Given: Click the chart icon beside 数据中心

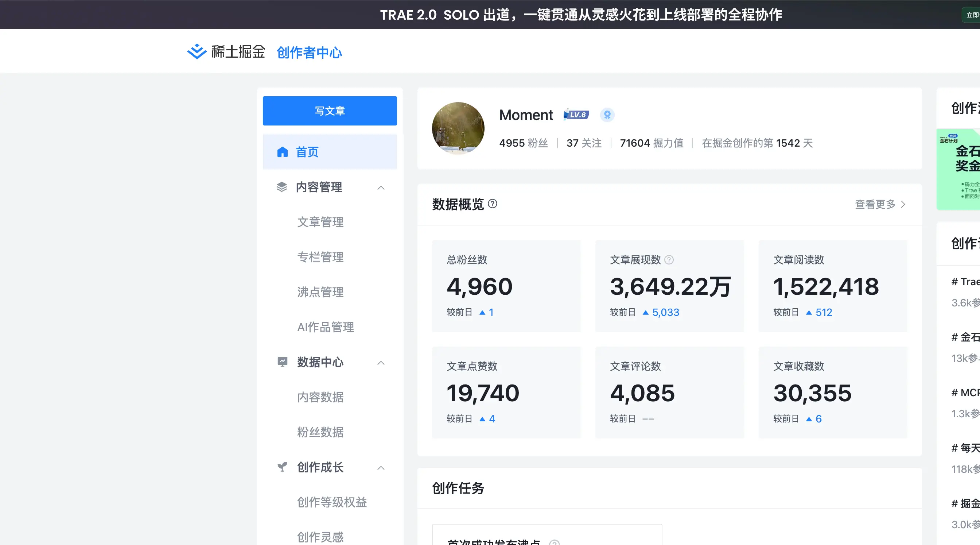Looking at the screenshot, I should pyautogui.click(x=282, y=362).
